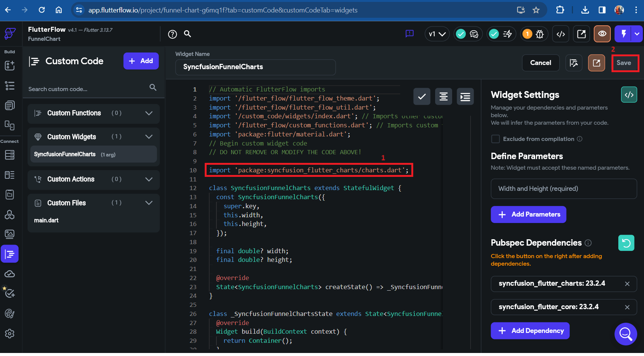
Task: Expand the Custom Actions section
Action: click(149, 179)
